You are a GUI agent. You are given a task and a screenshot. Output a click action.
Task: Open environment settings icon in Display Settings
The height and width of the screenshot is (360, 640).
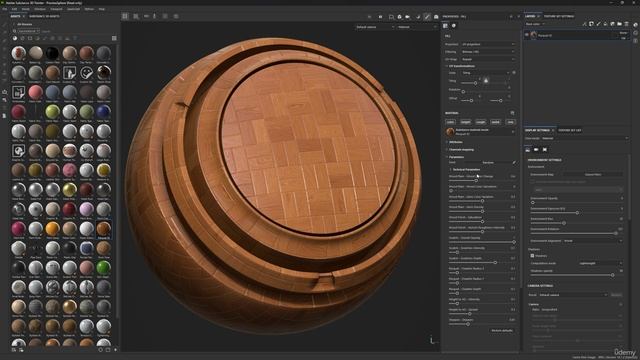[527, 150]
